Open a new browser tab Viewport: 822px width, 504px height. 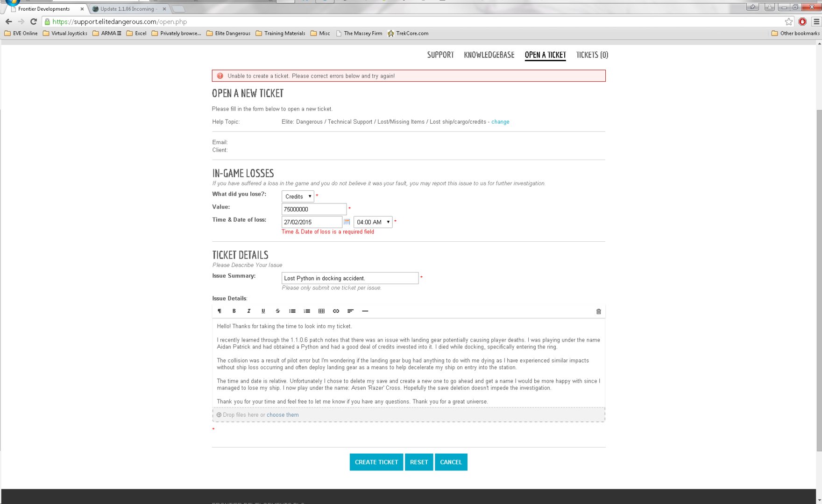coord(178,9)
